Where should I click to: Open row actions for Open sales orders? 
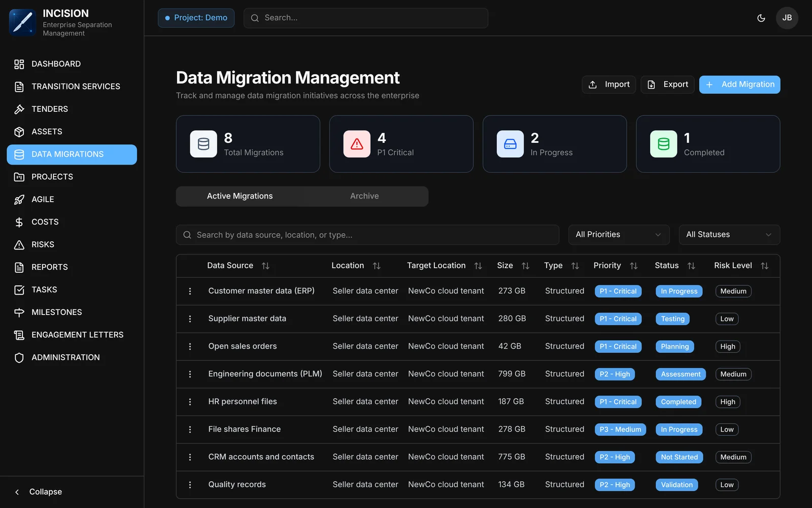(x=190, y=346)
